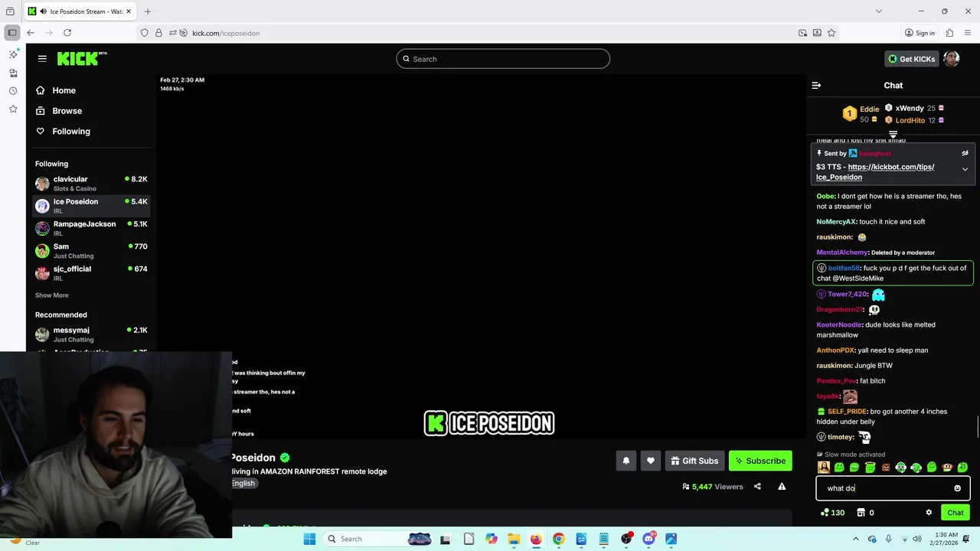Open File Explorer from taskbar

point(513,539)
